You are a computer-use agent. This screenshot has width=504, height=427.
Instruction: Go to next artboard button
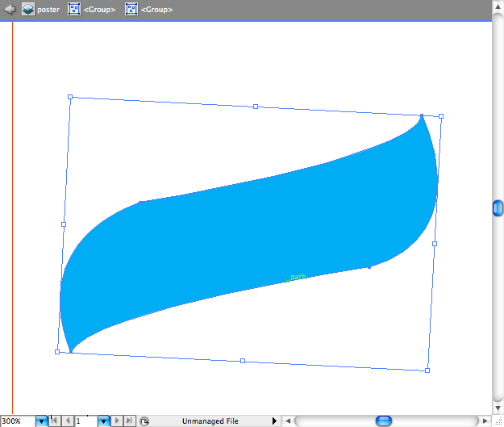(117, 421)
